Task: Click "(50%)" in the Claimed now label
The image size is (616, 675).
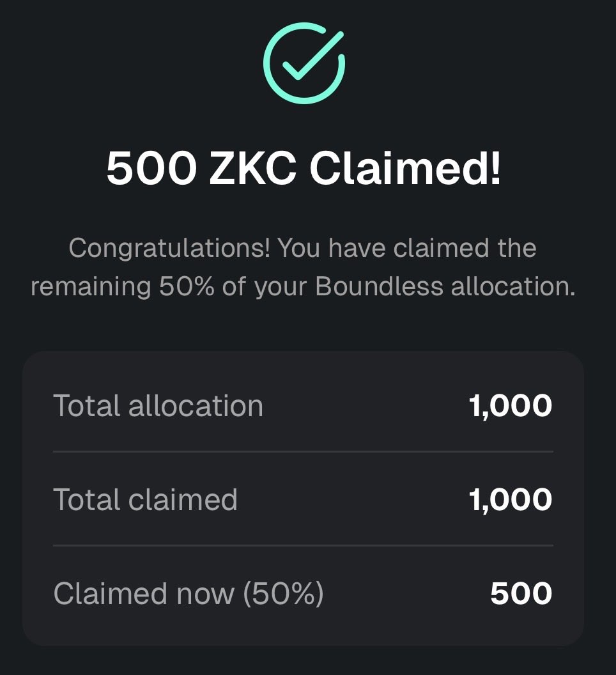Action: [283, 594]
